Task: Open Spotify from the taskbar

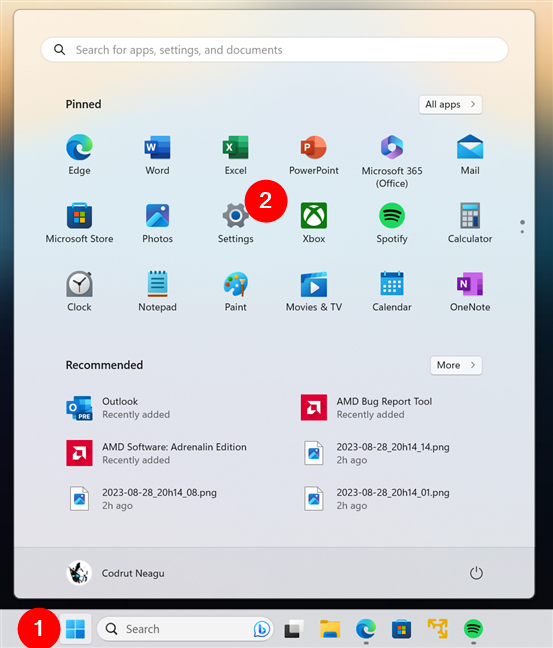Action: point(473,629)
